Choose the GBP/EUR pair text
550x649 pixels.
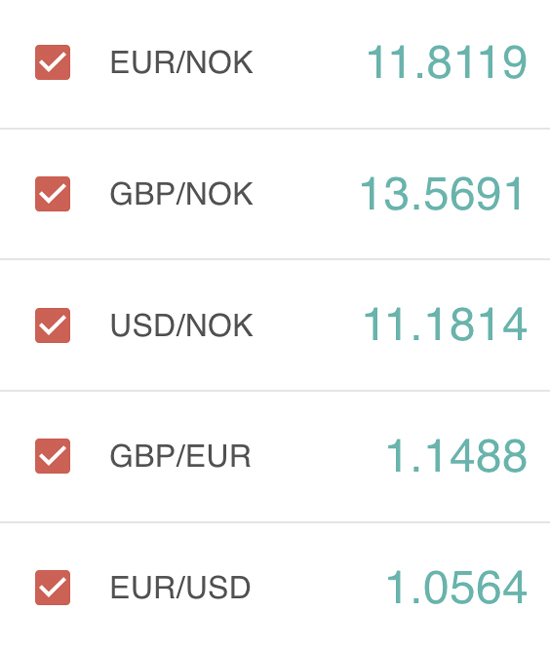[x=180, y=456]
